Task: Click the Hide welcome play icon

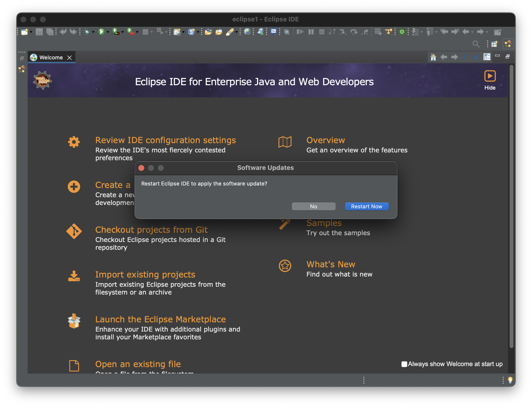Action: coord(490,76)
